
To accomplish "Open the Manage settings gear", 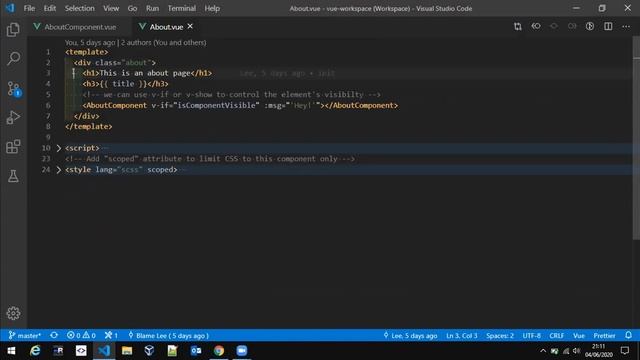I will tap(13, 313).
